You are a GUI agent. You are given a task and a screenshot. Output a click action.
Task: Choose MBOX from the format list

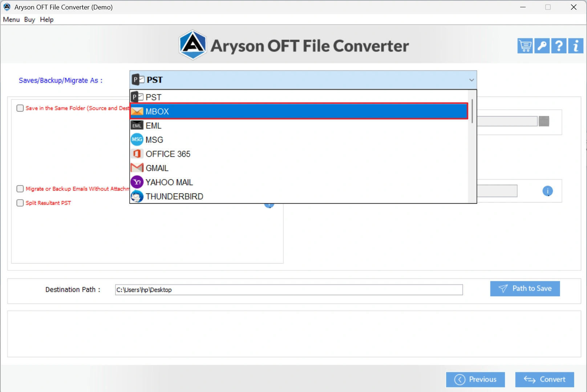tap(299, 111)
